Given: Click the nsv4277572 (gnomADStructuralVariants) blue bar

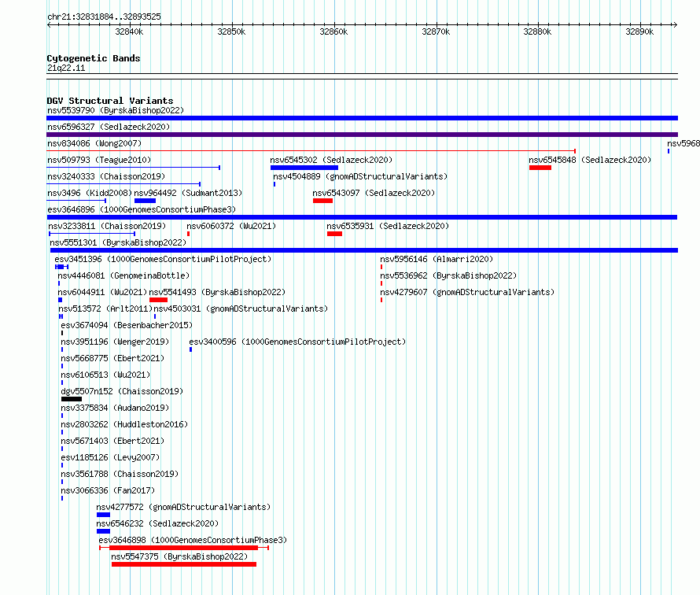Looking at the screenshot, I should coord(103,515).
